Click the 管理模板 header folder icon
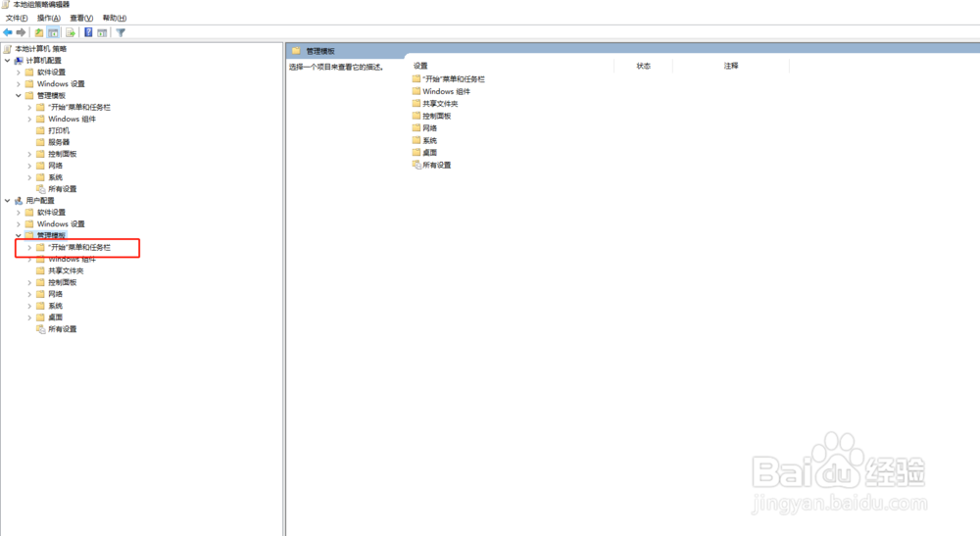 coord(296,51)
